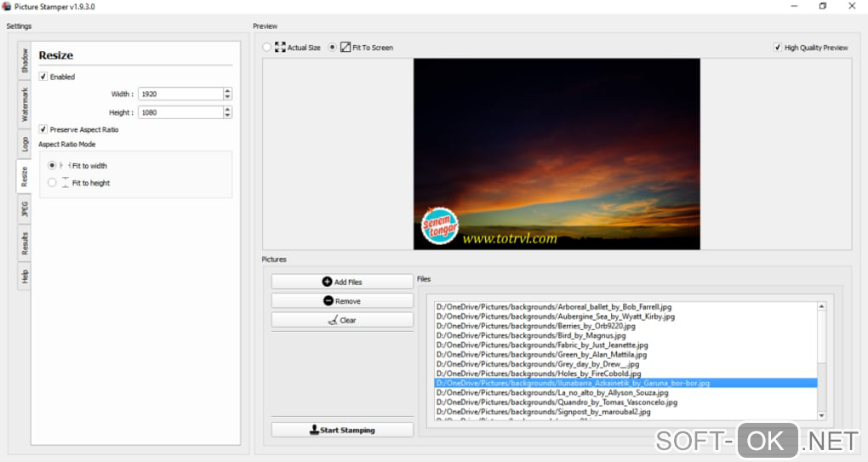
Task: Switch to the Results tab
Action: (25, 242)
